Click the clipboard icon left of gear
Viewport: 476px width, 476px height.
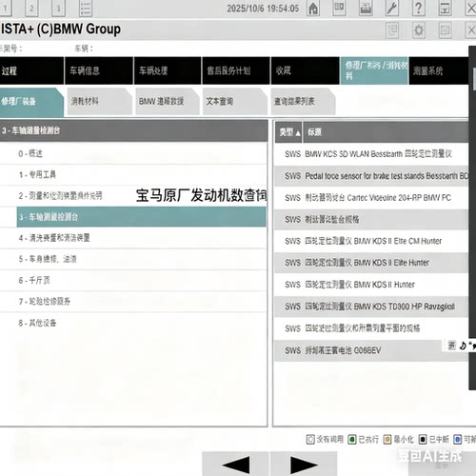tap(392, 30)
